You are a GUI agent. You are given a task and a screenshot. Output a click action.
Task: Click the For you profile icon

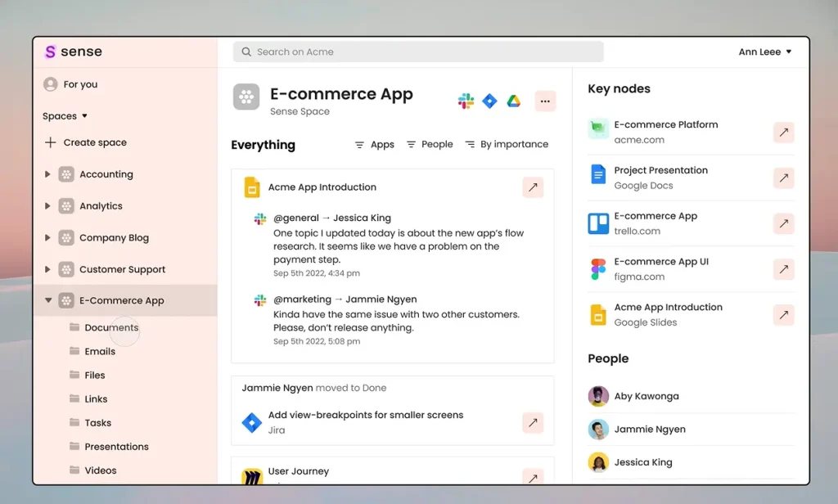coord(51,84)
